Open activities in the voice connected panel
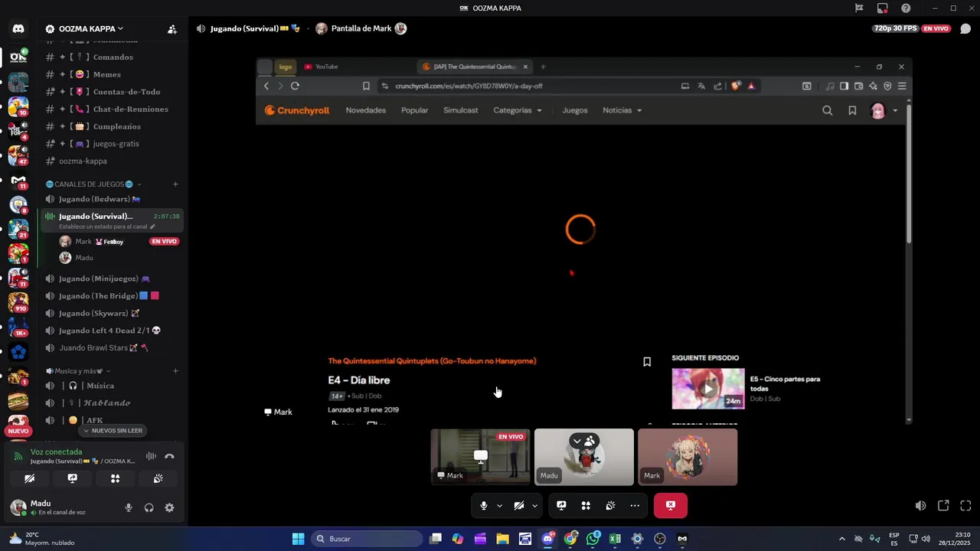The height and width of the screenshot is (551, 980). pos(115,478)
